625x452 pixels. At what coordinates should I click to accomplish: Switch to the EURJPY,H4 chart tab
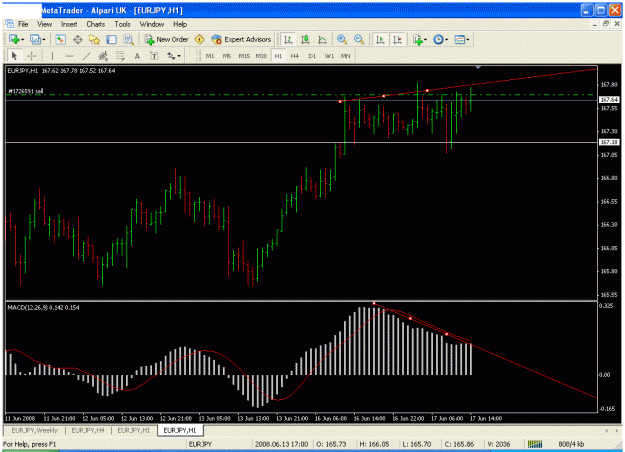(88, 430)
